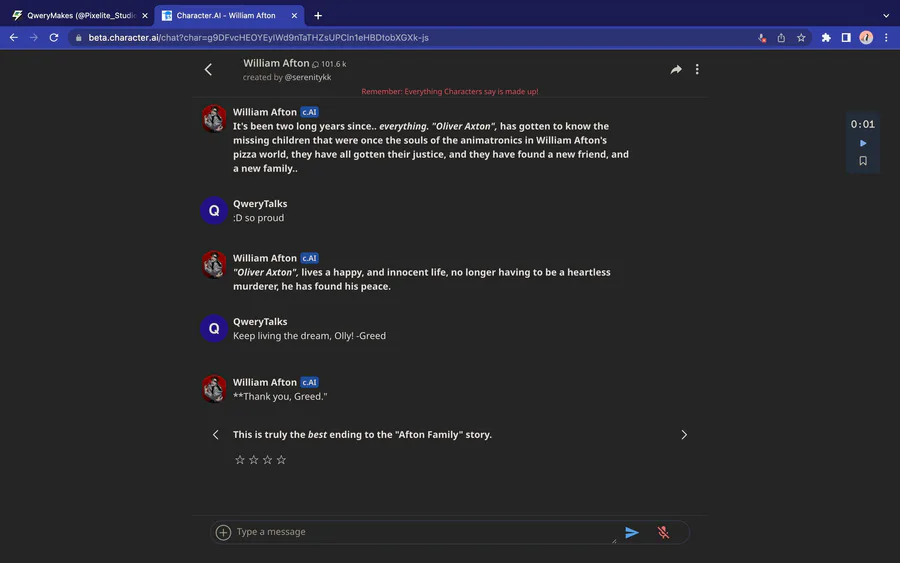
Task: Rate the reply one star
Action: [240, 460]
